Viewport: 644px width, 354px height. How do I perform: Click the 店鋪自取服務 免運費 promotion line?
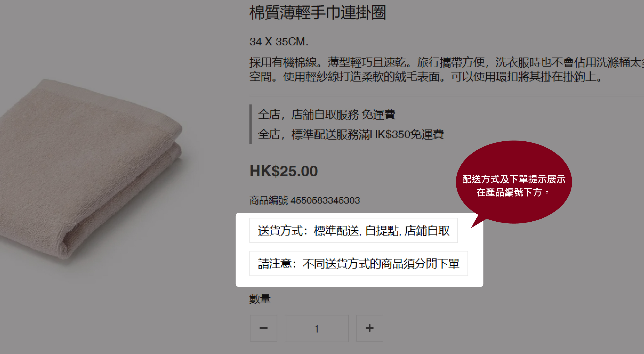click(327, 115)
